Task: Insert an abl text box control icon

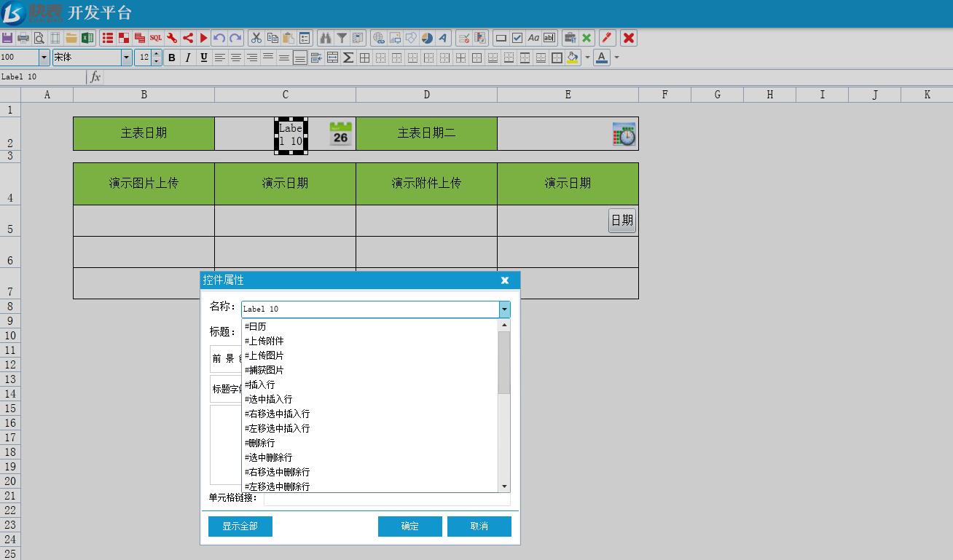Action: (x=549, y=38)
